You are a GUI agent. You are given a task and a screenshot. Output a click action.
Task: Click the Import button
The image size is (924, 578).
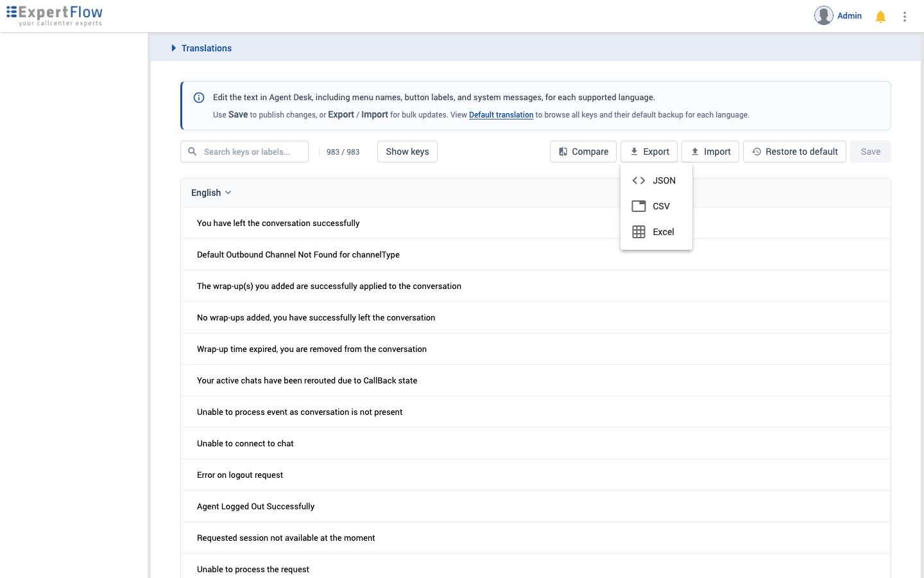tap(710, 152)
